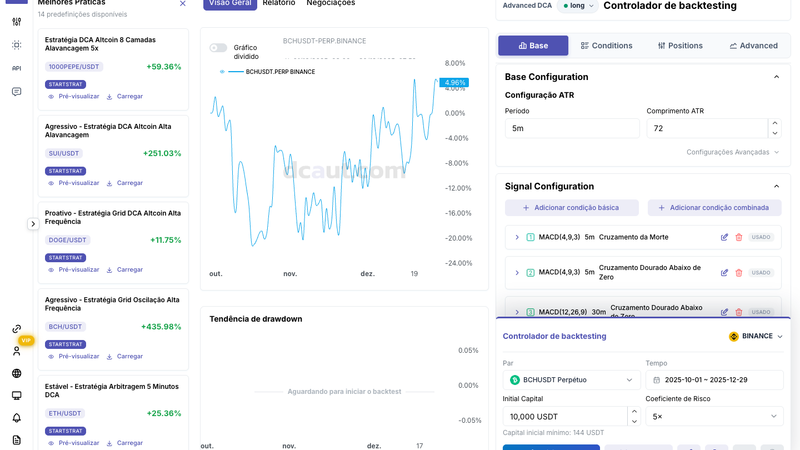Load the DOGE/USDT strategy
This screenshot has height=450, width=800.
pyautogui.click(x=124, y=270)
